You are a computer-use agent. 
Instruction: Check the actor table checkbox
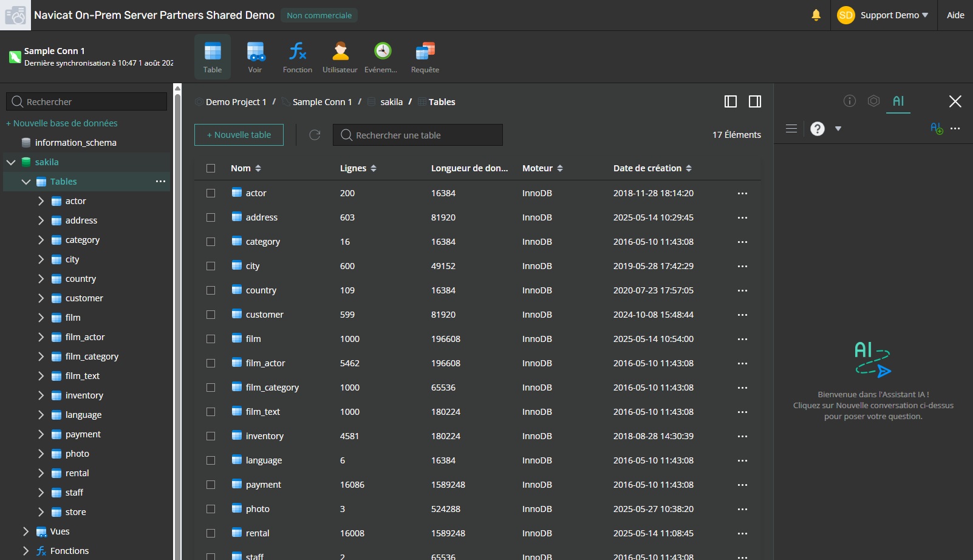[211, 193]
